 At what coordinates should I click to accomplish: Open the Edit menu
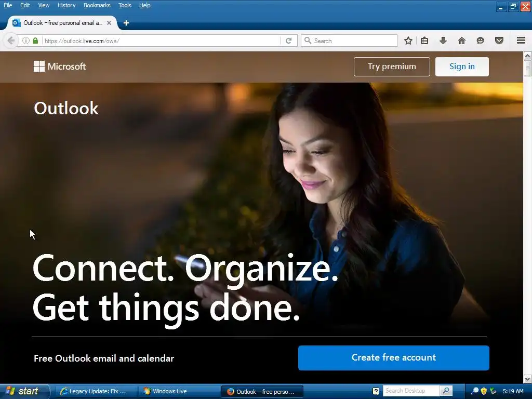[25, 5]
